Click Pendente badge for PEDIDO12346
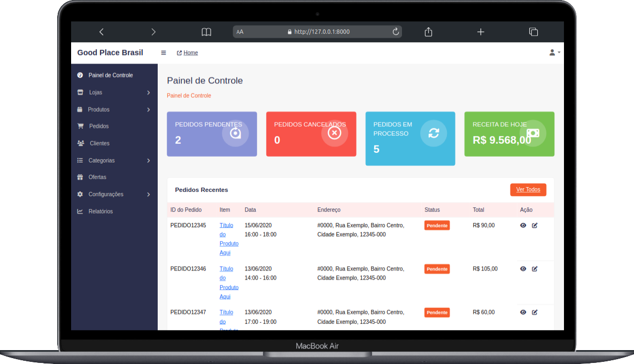The image size is (634, 364). click(437, 269)
